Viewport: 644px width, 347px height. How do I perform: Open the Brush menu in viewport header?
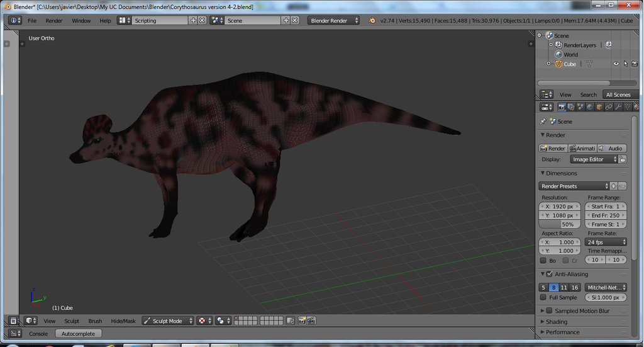click(x=95, y=321)
